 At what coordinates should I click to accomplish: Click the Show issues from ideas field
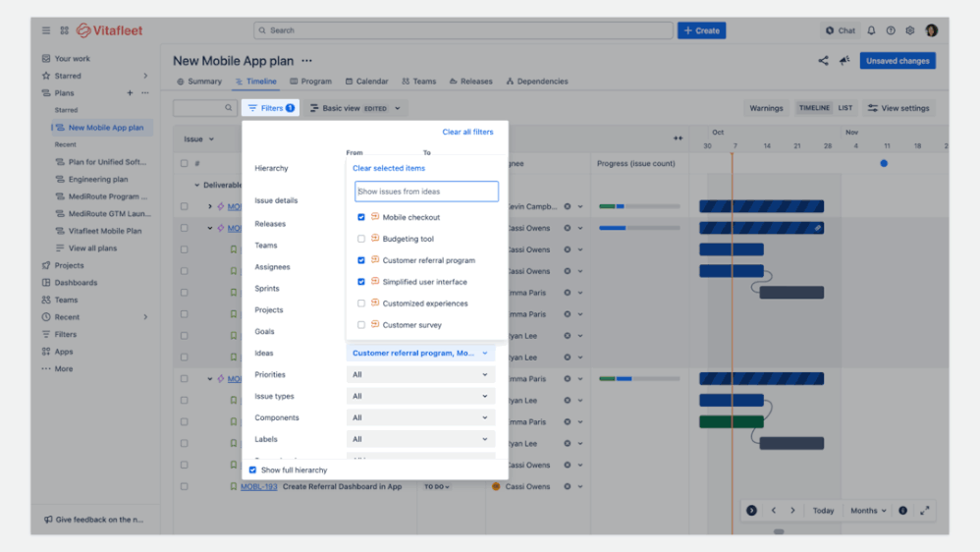426,192
